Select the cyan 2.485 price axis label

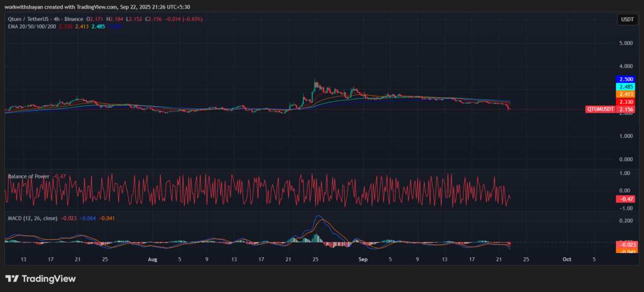pos(626,86)
